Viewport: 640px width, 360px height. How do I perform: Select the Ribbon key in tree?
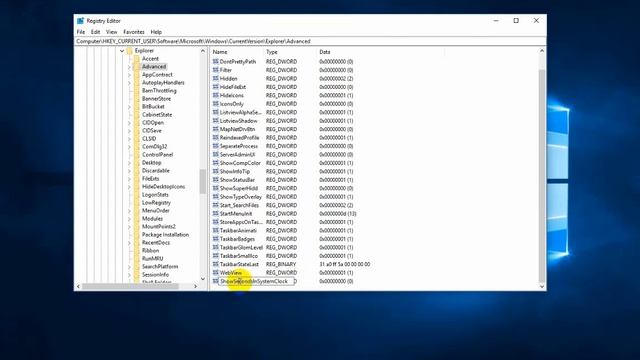pos(150,251)
